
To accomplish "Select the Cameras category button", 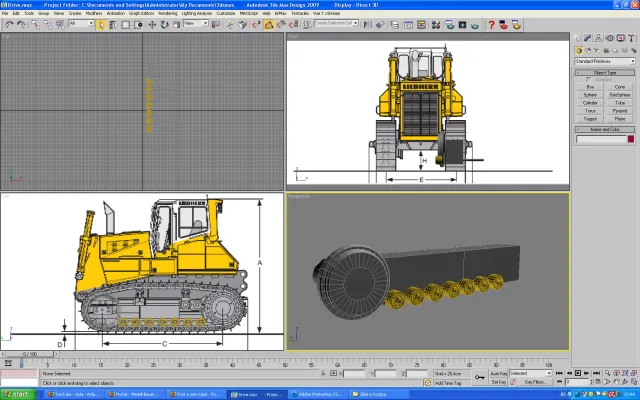I will 606,51.
